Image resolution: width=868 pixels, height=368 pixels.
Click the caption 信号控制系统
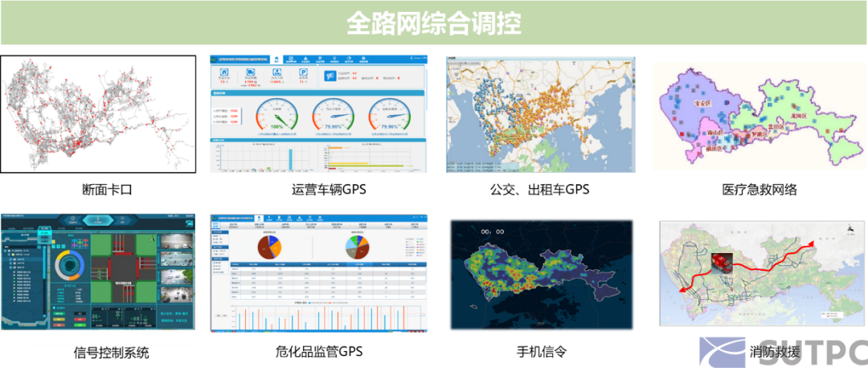coord(111,352)
